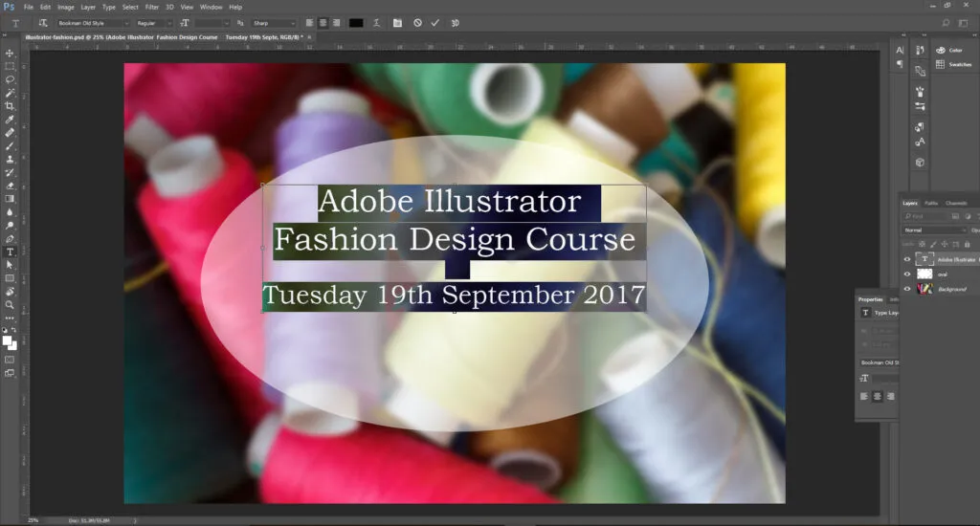The image size is (980, 526).
Task: Switch to the Channels tab
Action: coord(956,203)
